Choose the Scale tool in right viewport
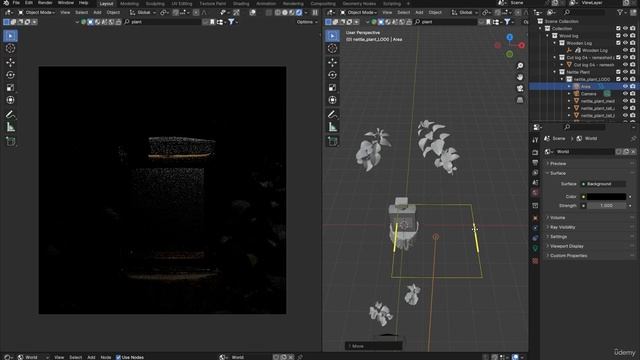The image size is (640, 360). tap(332, 88)
